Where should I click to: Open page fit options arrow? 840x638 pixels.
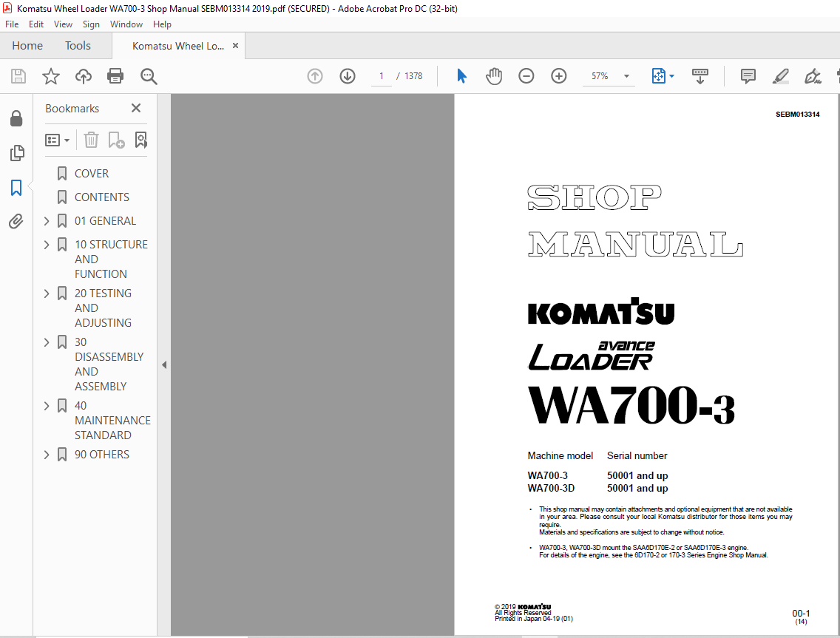click(x=672, y=76)
